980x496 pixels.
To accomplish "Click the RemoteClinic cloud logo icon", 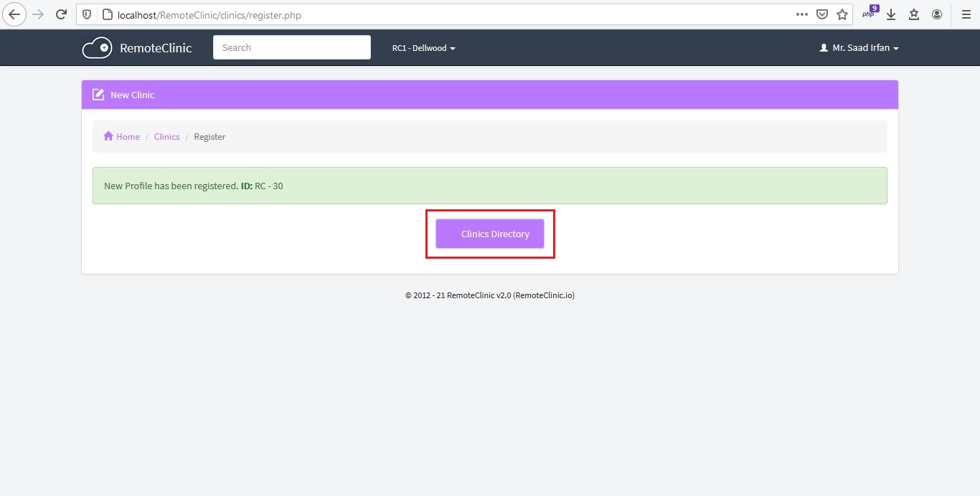I will (x=97, y=48).
